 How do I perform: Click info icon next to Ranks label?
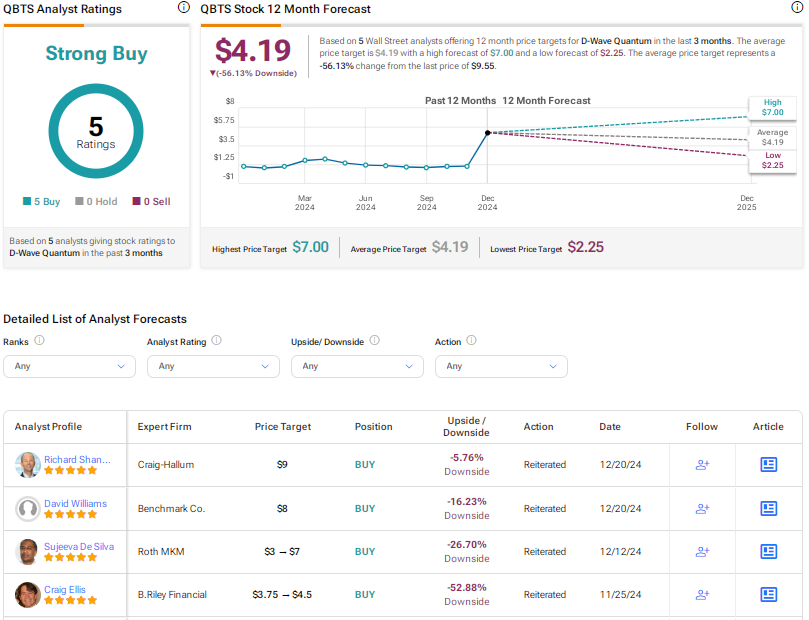(x=39, y=340)
